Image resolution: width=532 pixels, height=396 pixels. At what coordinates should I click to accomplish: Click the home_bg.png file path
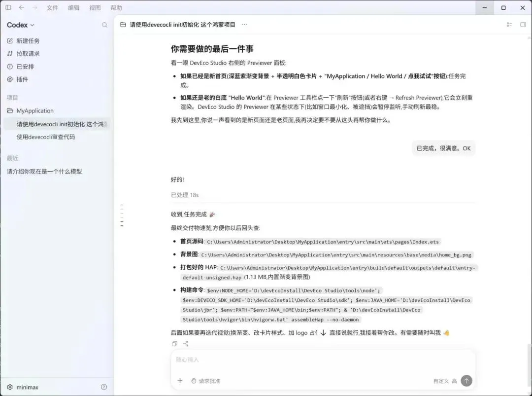point(336,255)
